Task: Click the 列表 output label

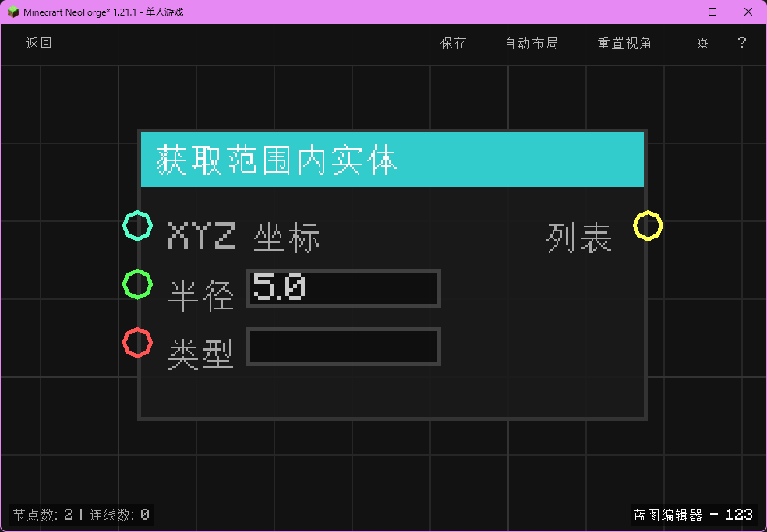Action: [x=579, y=238]
